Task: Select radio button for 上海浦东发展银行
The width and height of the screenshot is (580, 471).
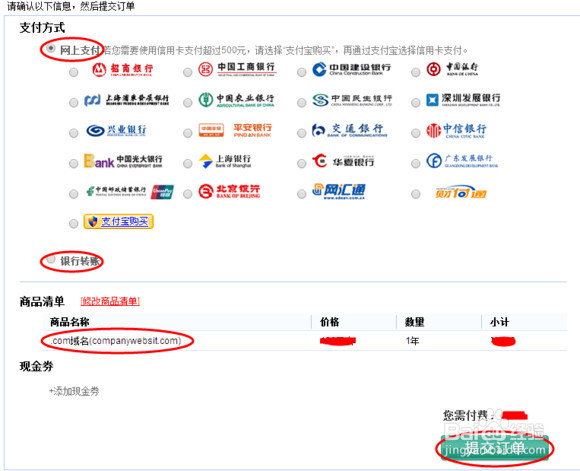Action: 74,102
